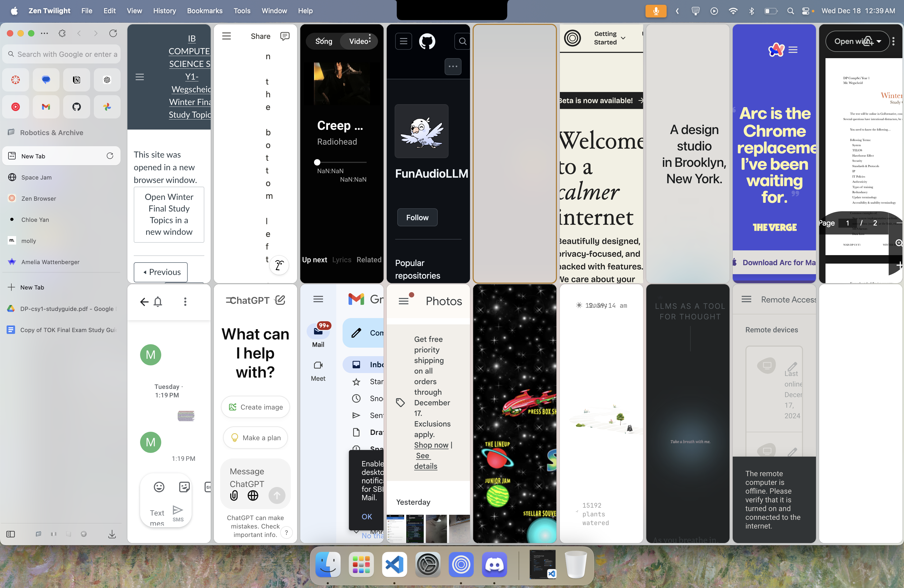Click Create image suggestion in ChatGPT
904x588 pixels.
click(x=255, y=407)
